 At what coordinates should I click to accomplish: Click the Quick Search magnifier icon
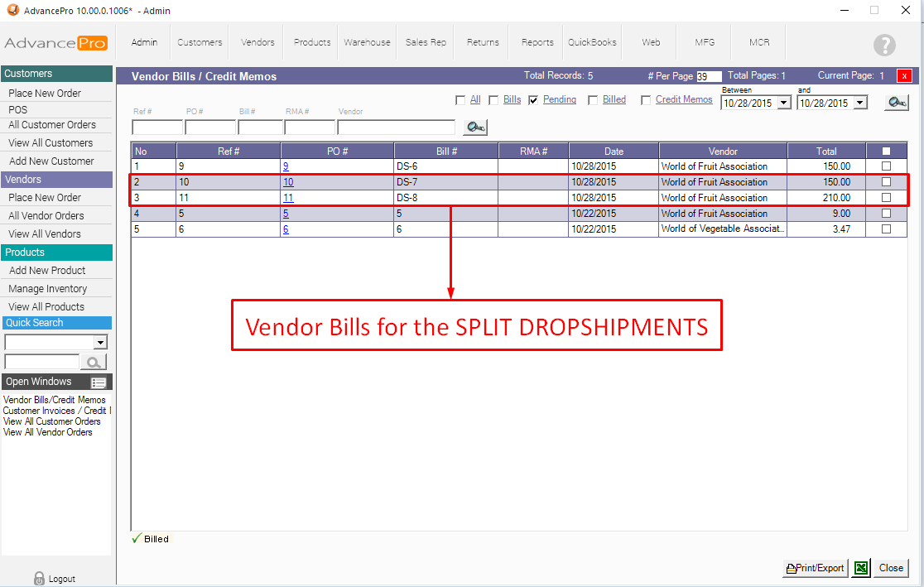94,362
